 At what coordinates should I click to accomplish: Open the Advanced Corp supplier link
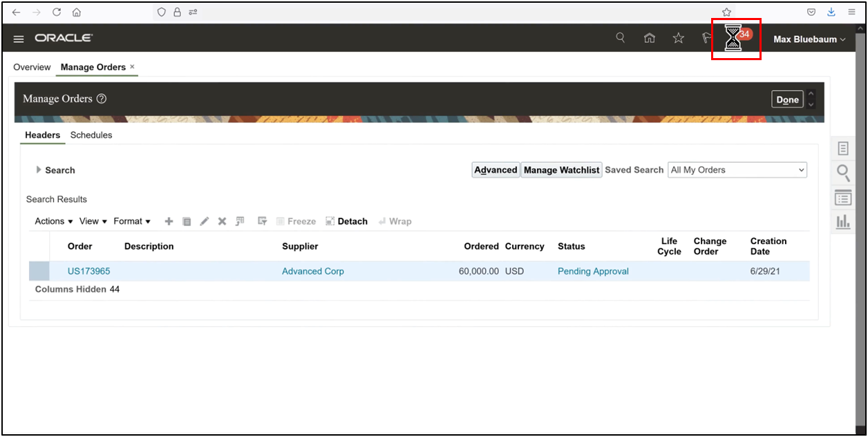[x=312, y=271]
